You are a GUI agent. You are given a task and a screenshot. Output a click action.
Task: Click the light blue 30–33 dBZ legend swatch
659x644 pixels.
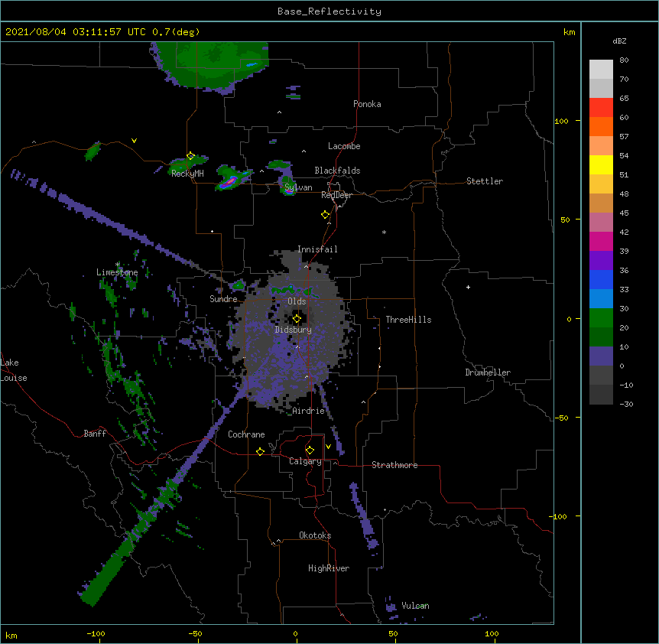[x=601, y=299]
